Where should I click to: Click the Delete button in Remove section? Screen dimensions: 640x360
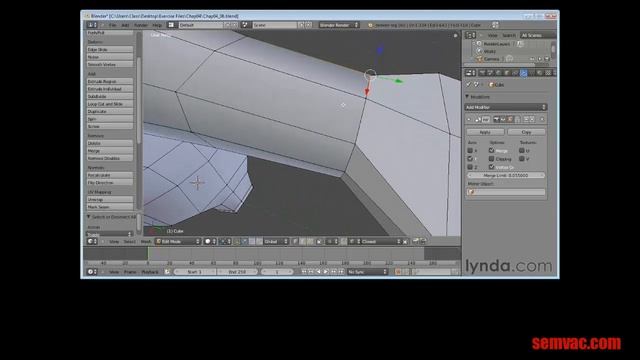110,143
